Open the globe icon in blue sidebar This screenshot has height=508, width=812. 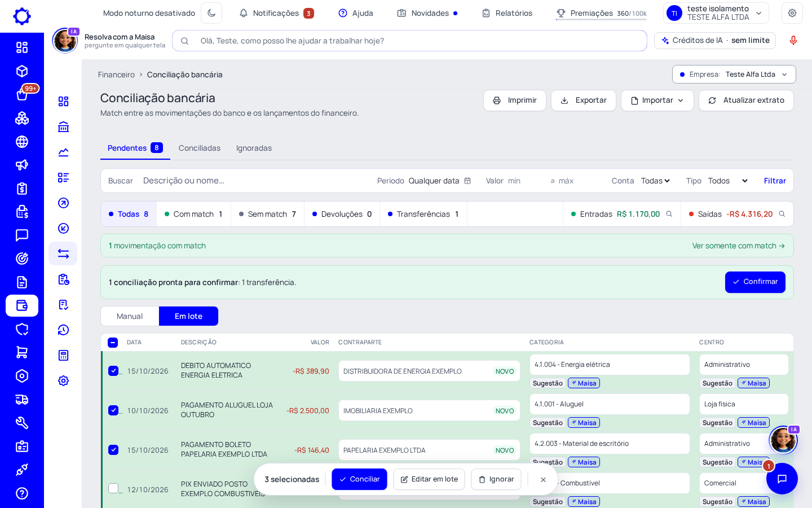(x=22, y=142)
